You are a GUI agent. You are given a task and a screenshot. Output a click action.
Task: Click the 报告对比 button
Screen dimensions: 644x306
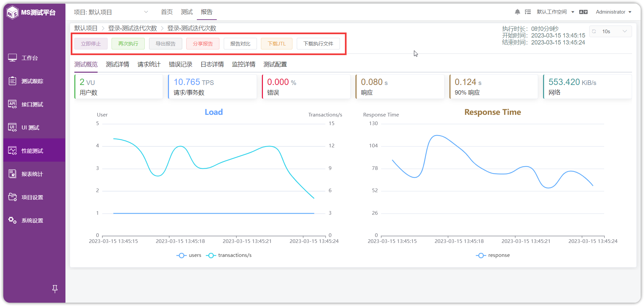pyautogui.click(x=240, y=44)
